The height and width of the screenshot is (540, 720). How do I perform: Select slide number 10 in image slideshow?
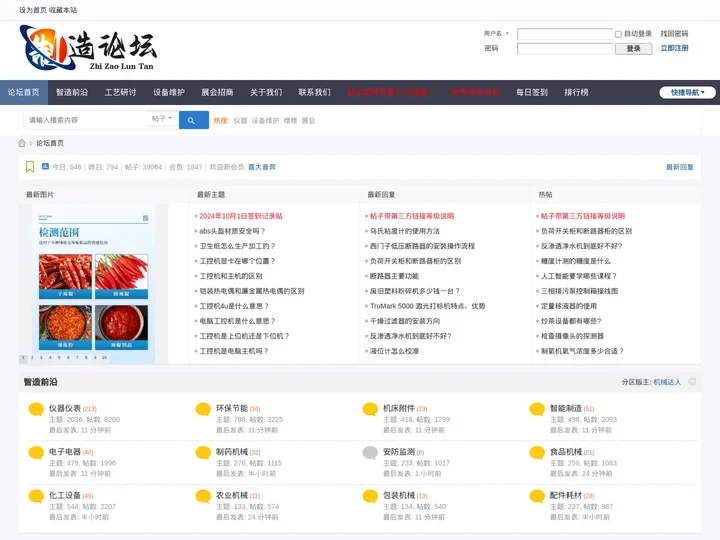click(104, 357)
